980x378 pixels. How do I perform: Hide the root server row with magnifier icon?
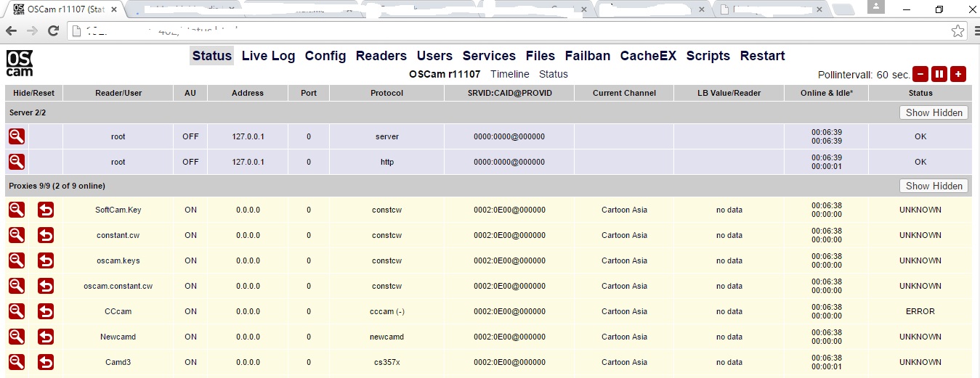click(17, 136)
